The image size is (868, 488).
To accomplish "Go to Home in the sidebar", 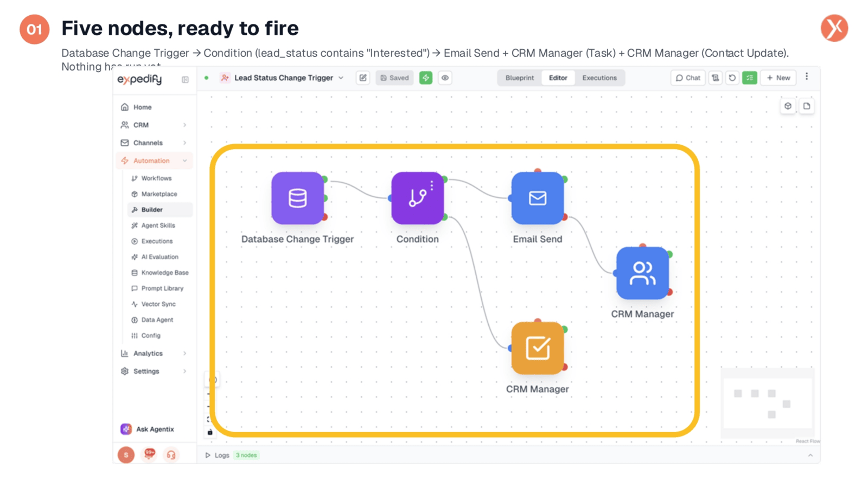I will [x=155, y=107].
